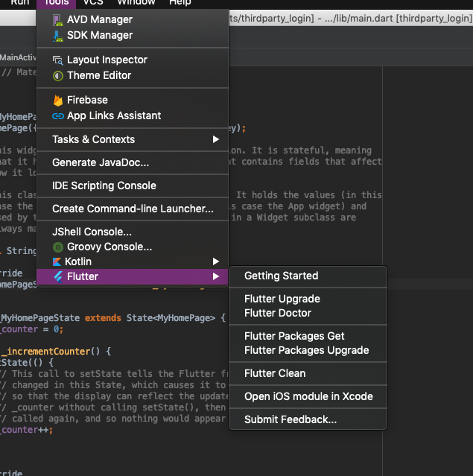This screenshot has width=473, height=476.
Task: Click the SDK Manager icon
Action: click(x=57, y=35)
